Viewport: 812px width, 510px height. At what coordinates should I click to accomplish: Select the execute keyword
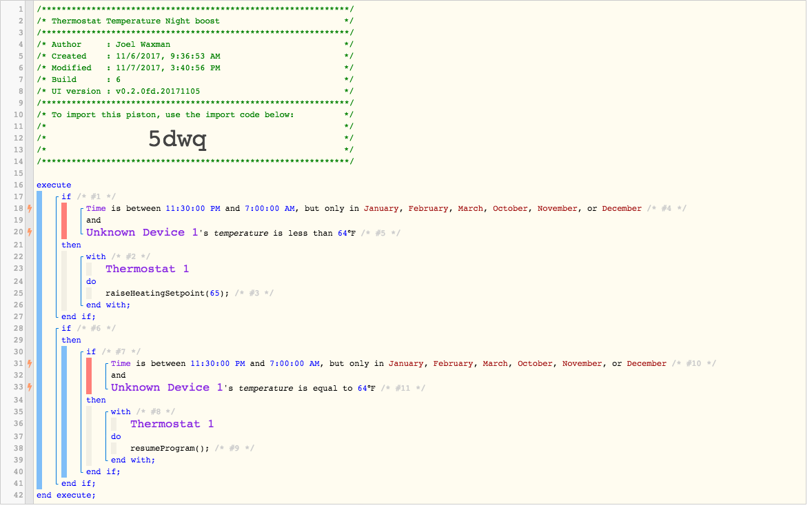click(x=54, y=185)
